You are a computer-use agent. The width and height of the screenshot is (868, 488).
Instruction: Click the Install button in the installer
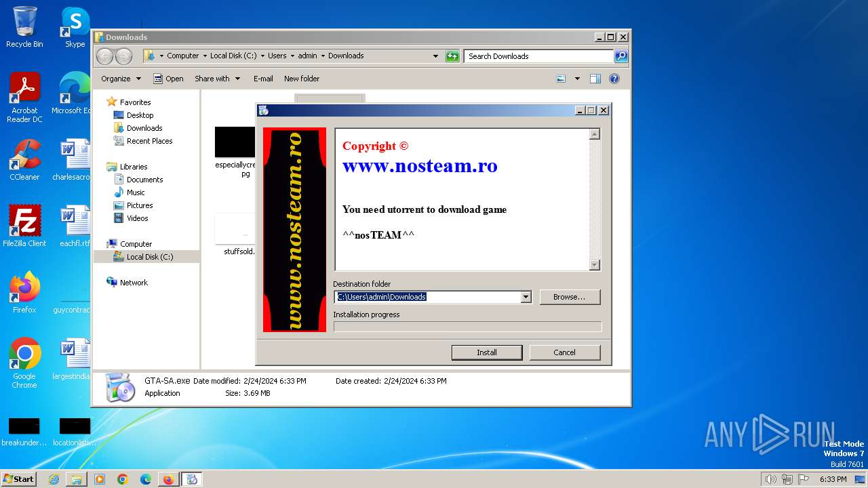[487, 352]
